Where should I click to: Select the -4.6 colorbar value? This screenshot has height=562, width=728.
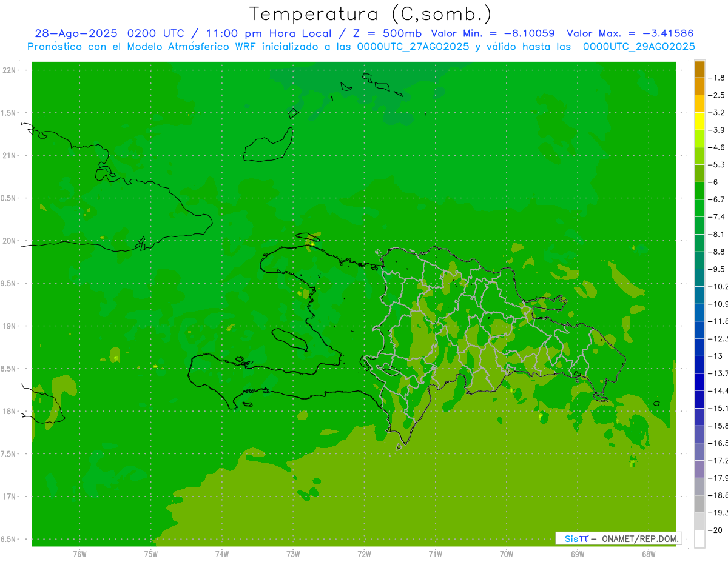(716, 147)
